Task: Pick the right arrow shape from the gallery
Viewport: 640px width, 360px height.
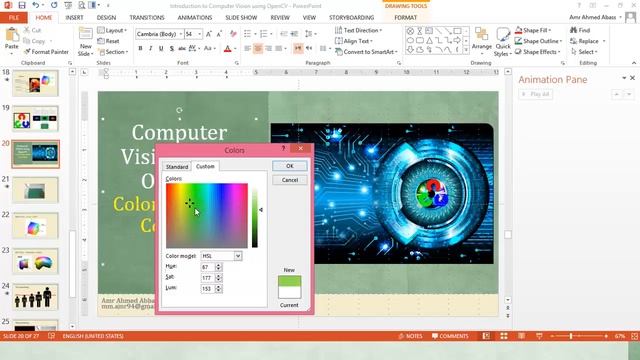Action: click(458, 40)
